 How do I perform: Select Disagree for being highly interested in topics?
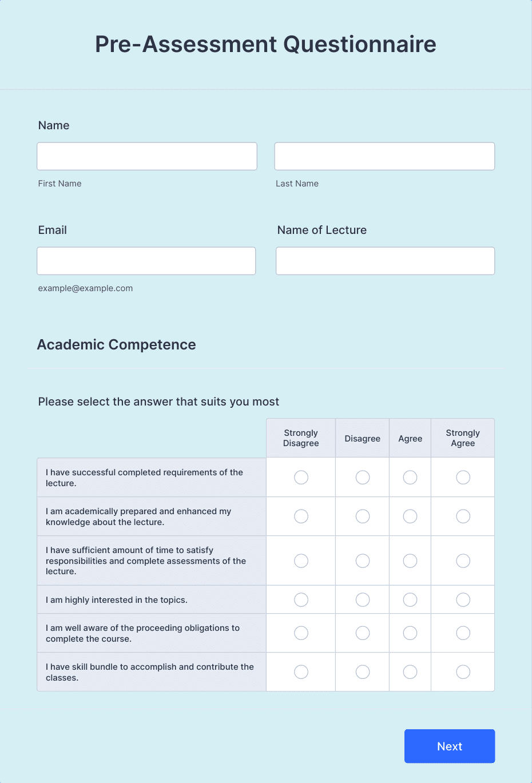[x=362, y=599]
